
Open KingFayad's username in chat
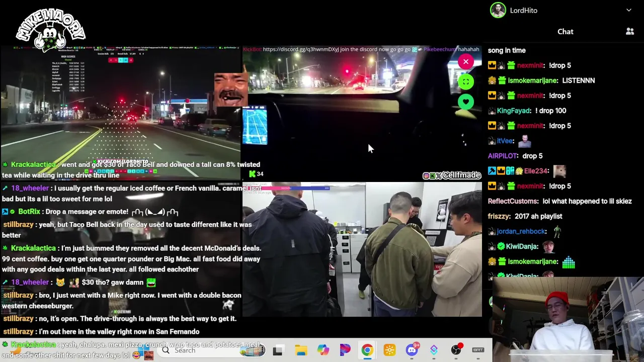[514, 111]
